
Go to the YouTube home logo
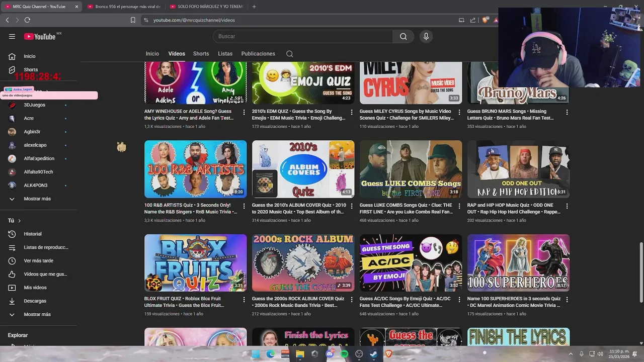coord(40,36)
